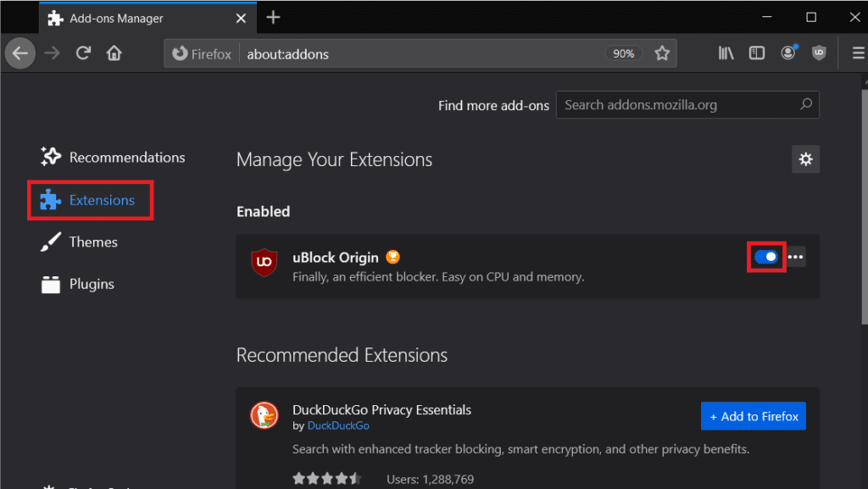Open the Firefox Account icon
Viewport: 868px width, 489px height.
pos(788,53)
